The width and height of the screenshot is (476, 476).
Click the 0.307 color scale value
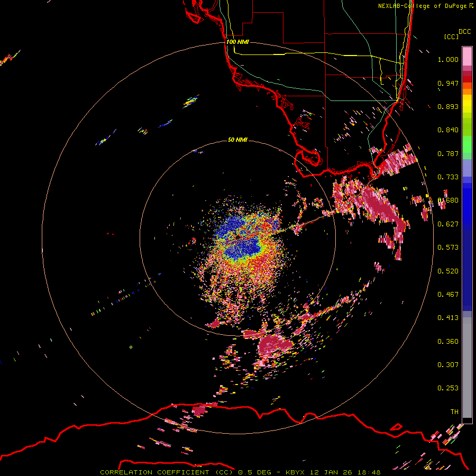(x=448, y=365)
